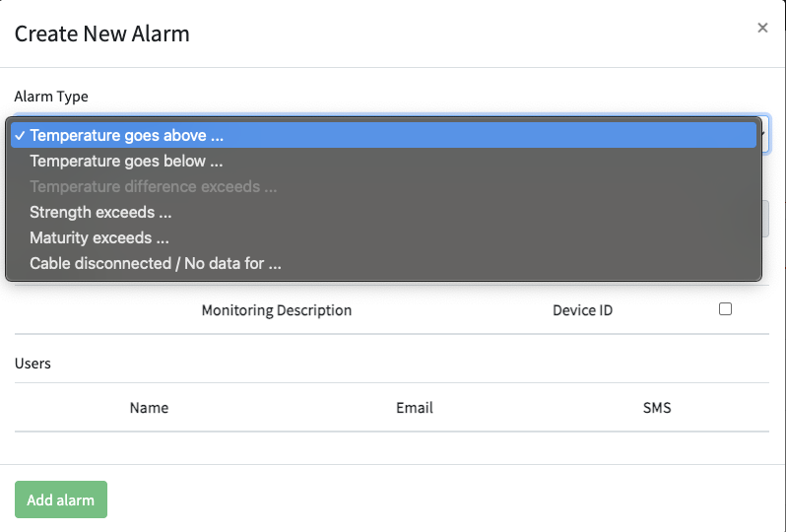Image resolution: width=786 pixels, height=532 pixels.
Task: Click the grey field peeking behind dropdown list
Action: [x=765, y=219]
